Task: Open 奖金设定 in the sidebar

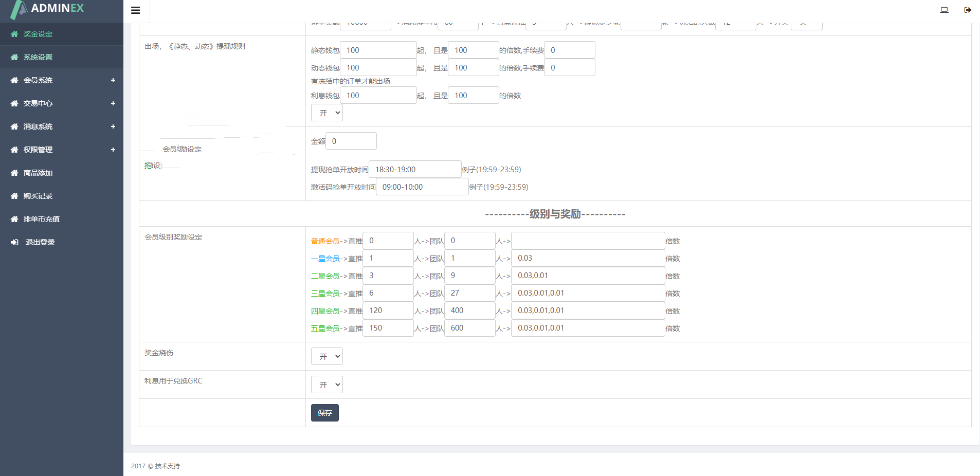Action: [x=38, y=34]
